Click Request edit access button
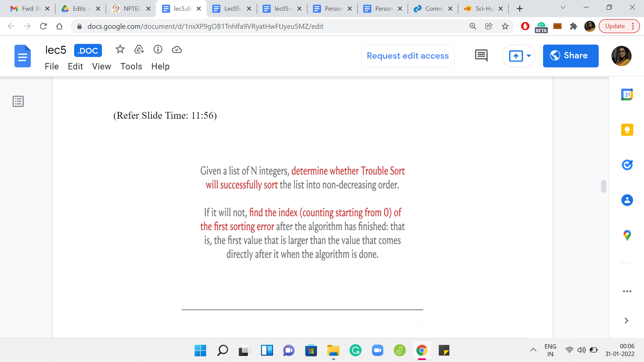The height and width of the screenshot is (362, 644). coord(408,56)
